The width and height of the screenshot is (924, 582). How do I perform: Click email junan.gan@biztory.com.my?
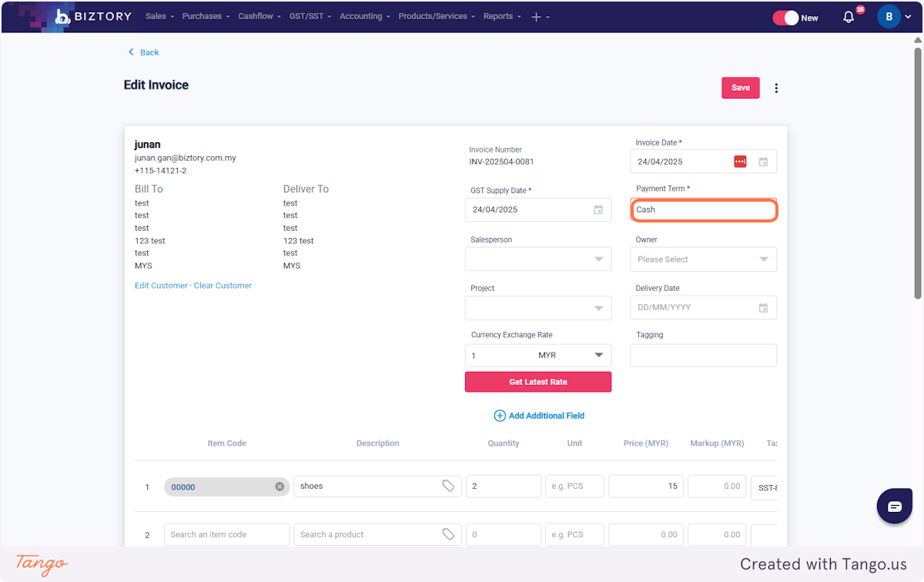click(186, 158)
